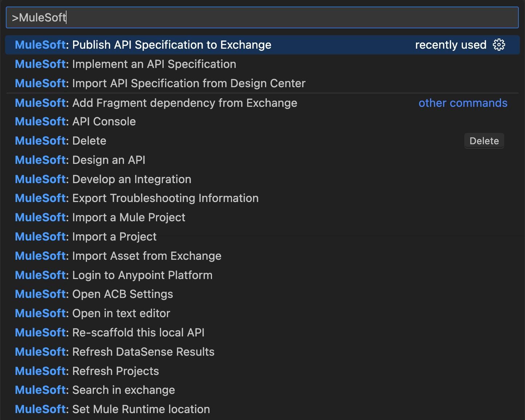The width and height of the screenshot is (525, 420).
Task: Click the gear icon to configure keybinding
Action: click(499, 45)
